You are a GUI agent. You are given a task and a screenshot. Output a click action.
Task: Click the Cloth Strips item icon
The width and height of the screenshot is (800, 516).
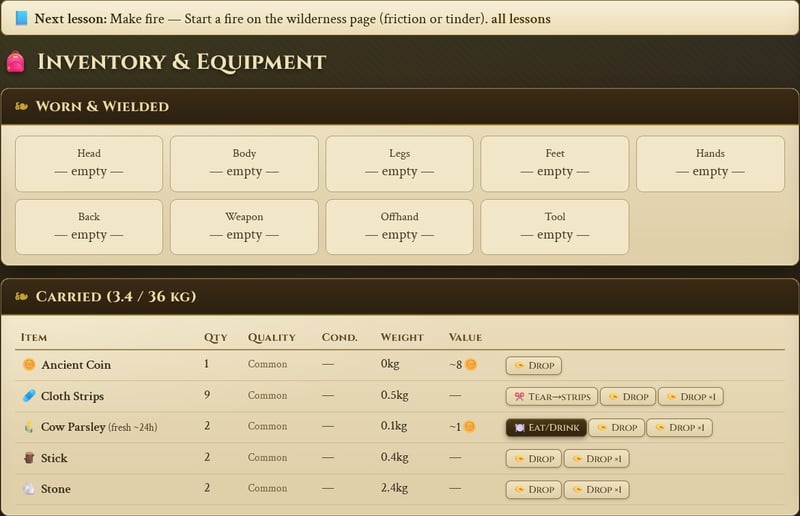[29, 396]
